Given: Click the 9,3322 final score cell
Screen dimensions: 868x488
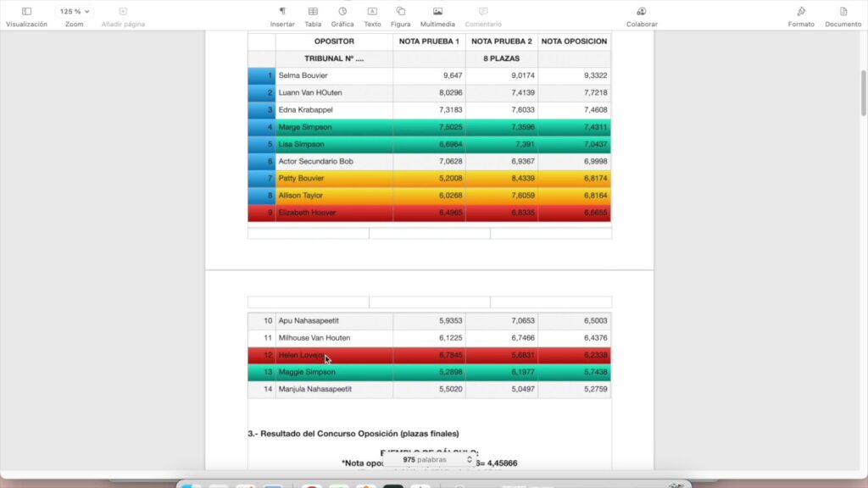Looking at the screenshot, I should [574, 75].
